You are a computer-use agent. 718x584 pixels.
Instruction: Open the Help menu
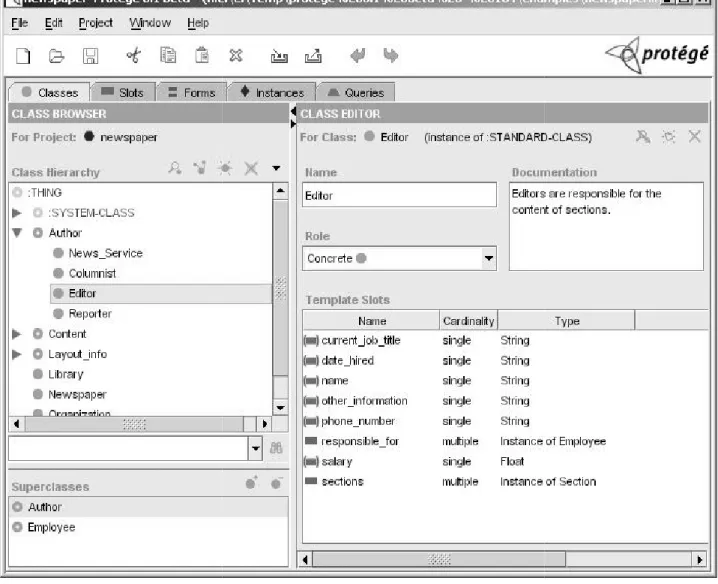pos(198,23)
